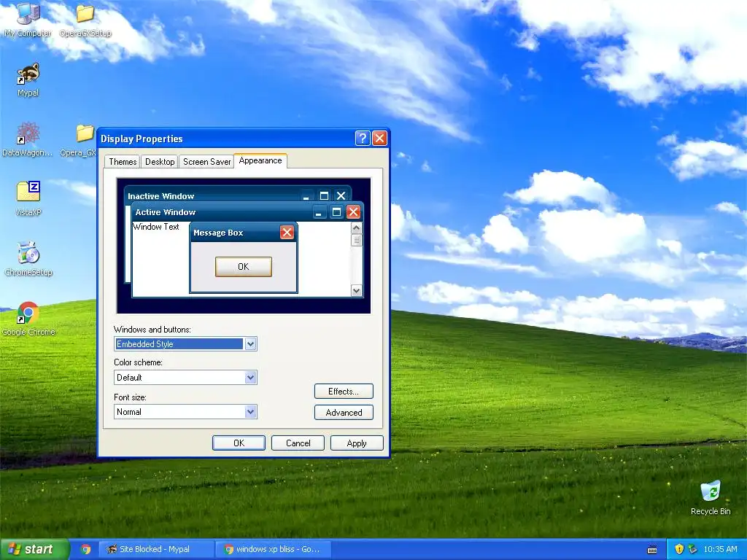Click the tray icon beside the clock

coord(693,549)
